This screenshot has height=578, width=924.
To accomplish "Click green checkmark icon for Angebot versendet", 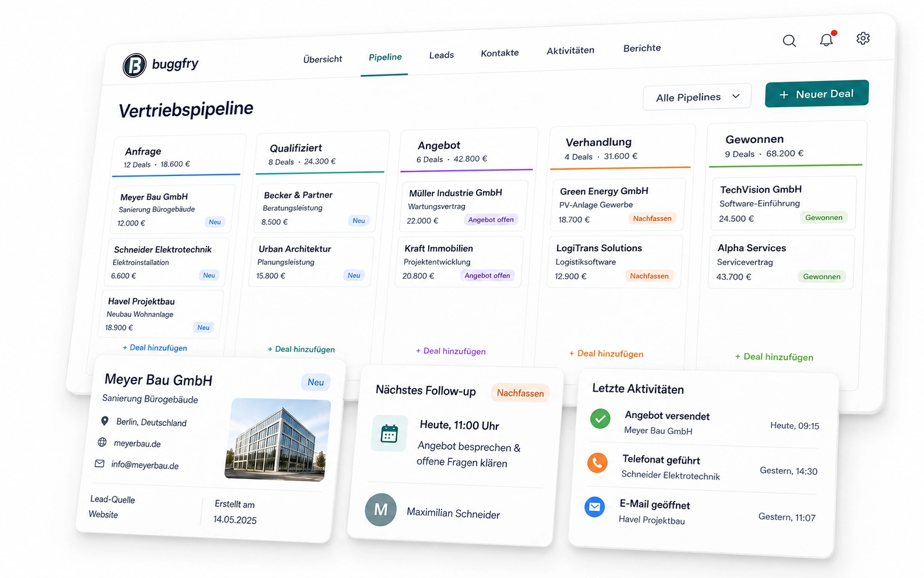I will click(x=600, y=418).
